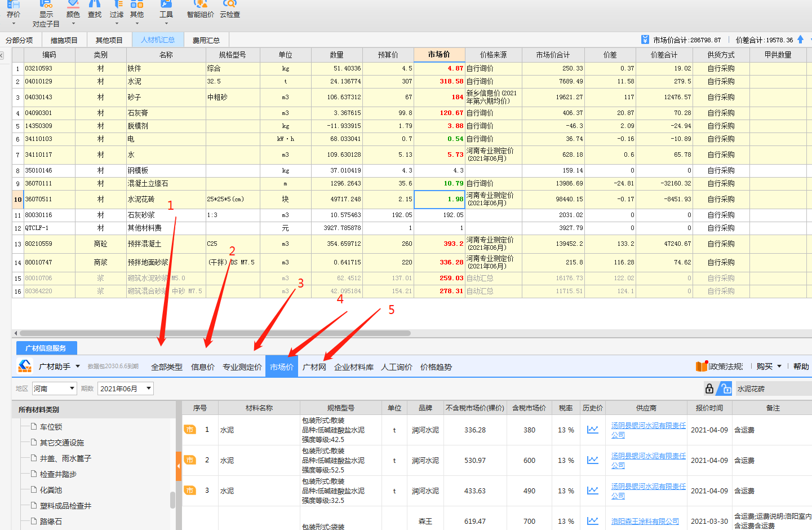Open the 工具 tools icon
812x530 pixels.
coord(166,5)
